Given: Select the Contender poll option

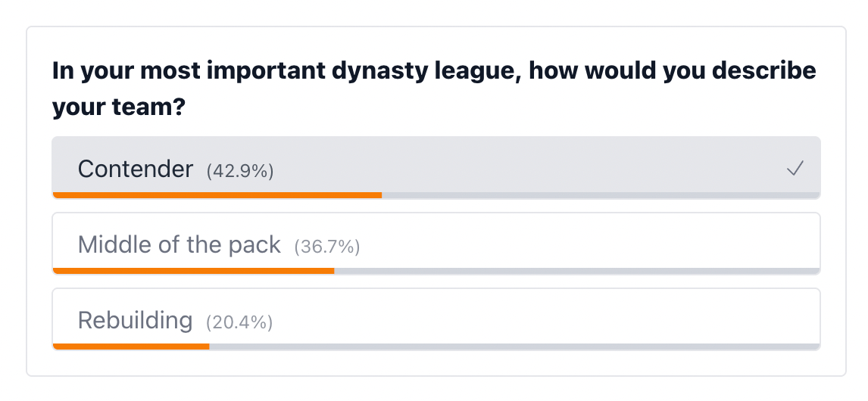Looking at the screenshot, I should 436,168.
